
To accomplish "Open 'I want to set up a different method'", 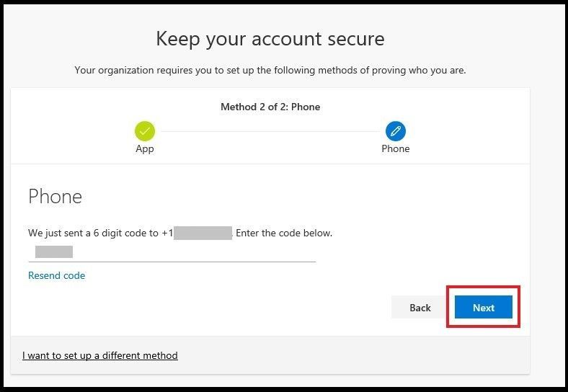I will point(100,355).
